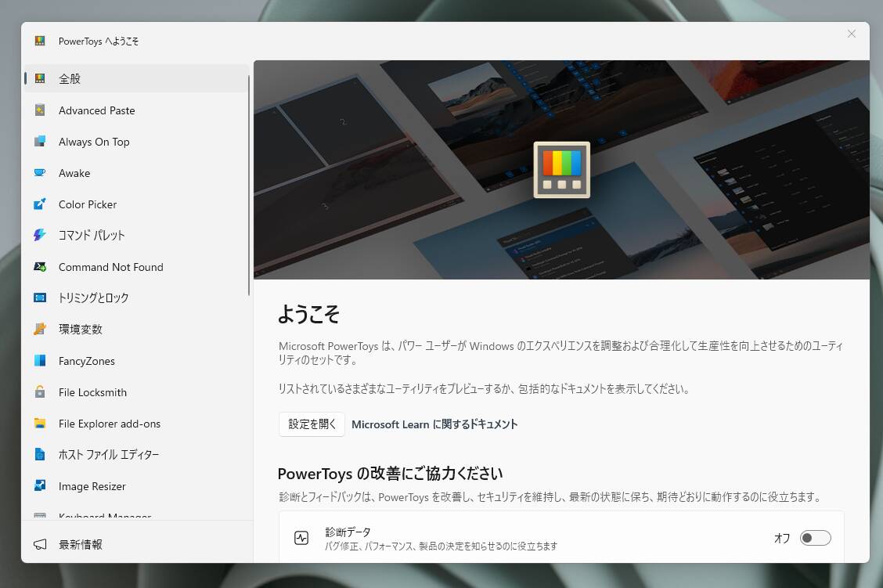The width and height of the screenshot is (883, 588).
Task: Open Command Not Found page
Action: coord(136,266)
